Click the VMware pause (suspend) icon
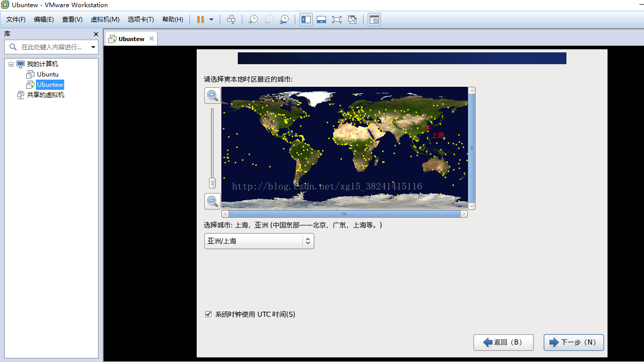Screen dimensions: 644x362 [200, 20]
